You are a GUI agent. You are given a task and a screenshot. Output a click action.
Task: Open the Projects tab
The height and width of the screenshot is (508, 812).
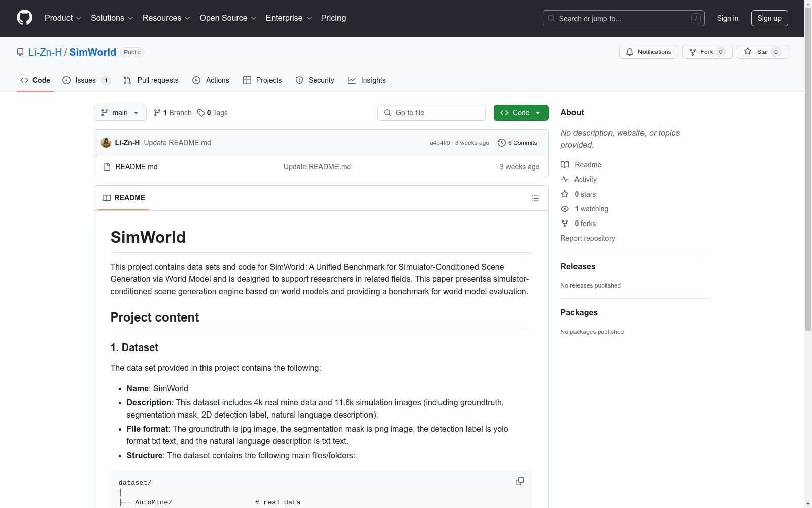click(262, 80)
